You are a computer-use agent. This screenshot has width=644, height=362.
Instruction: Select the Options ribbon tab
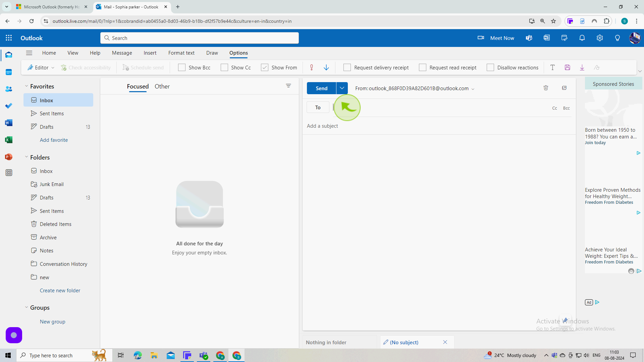tap(239, 53)
